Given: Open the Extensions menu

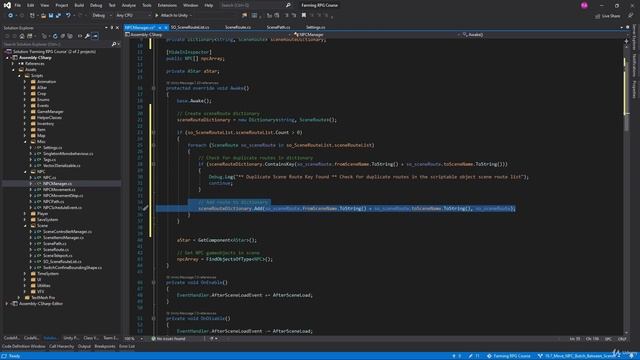Looking at the screenshot, I should (x=167, y=5).
